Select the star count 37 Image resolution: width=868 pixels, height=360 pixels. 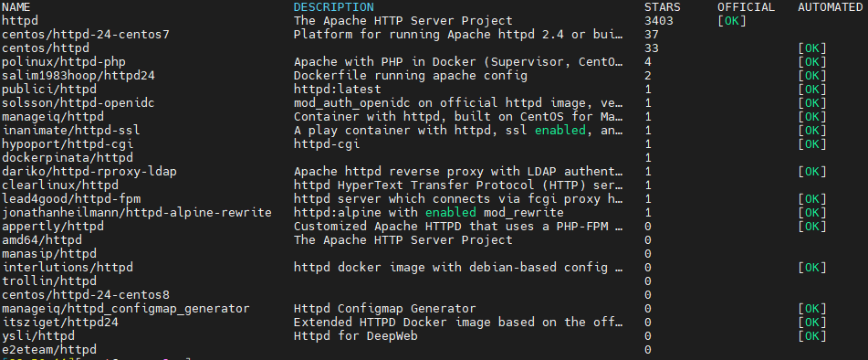pos(652,35)
